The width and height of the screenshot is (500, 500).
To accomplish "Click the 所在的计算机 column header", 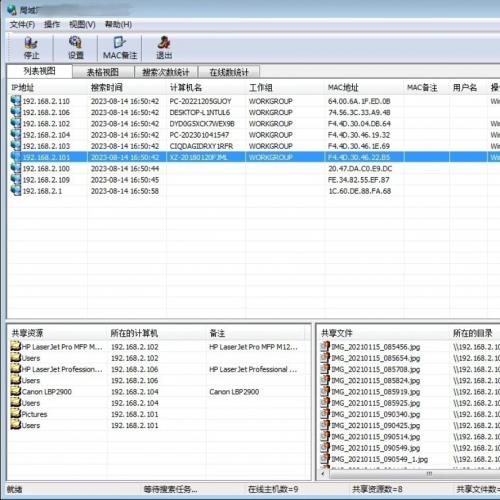I will coord(157,333).
